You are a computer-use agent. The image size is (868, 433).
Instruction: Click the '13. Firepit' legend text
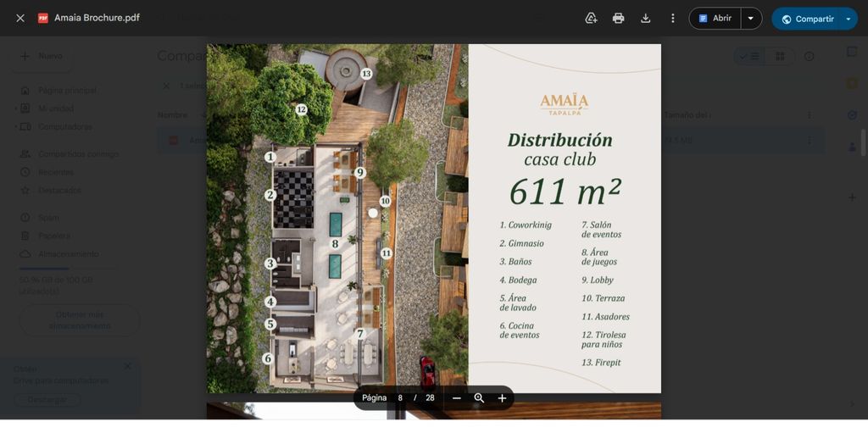(601, 362)
